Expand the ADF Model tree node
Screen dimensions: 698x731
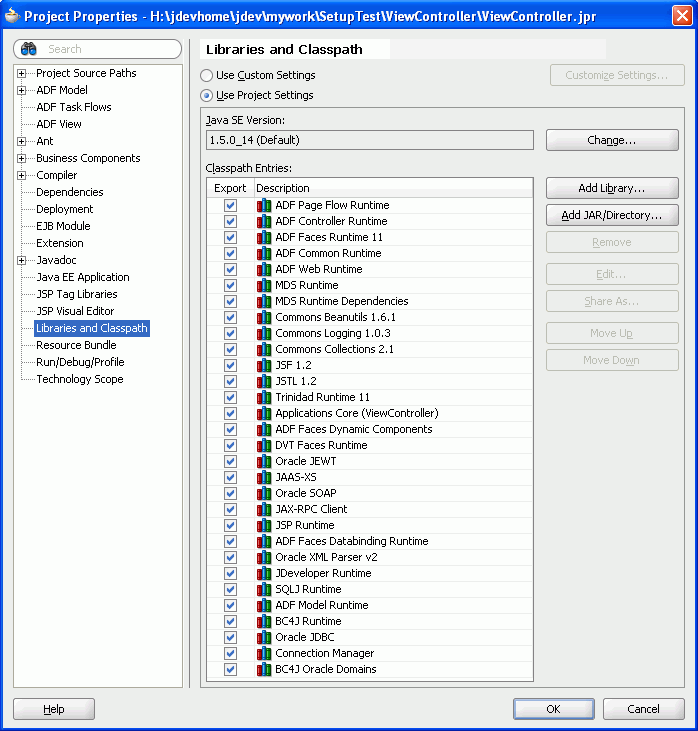tap(21, 90)
